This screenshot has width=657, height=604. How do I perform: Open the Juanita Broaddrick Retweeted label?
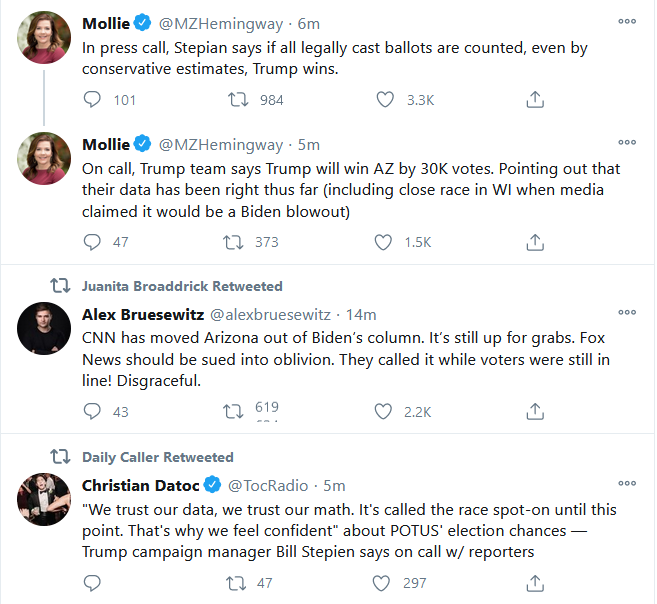[x=182, y=286]
